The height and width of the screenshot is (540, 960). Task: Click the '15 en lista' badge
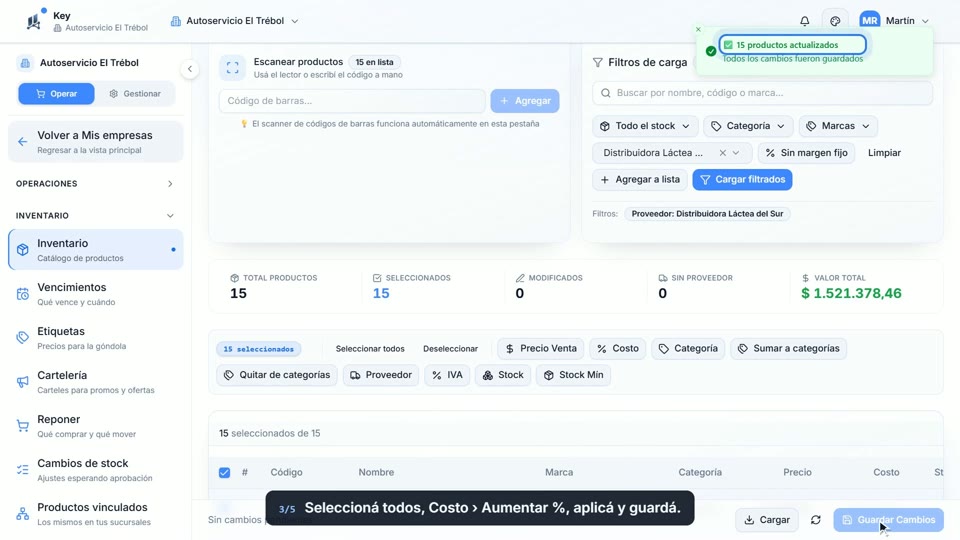click(x=375, y=62)
